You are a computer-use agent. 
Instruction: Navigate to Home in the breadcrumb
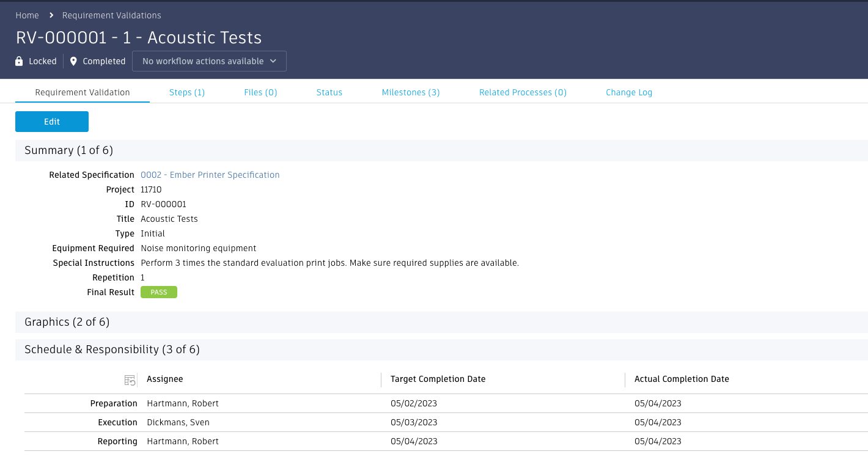(28, 15)
